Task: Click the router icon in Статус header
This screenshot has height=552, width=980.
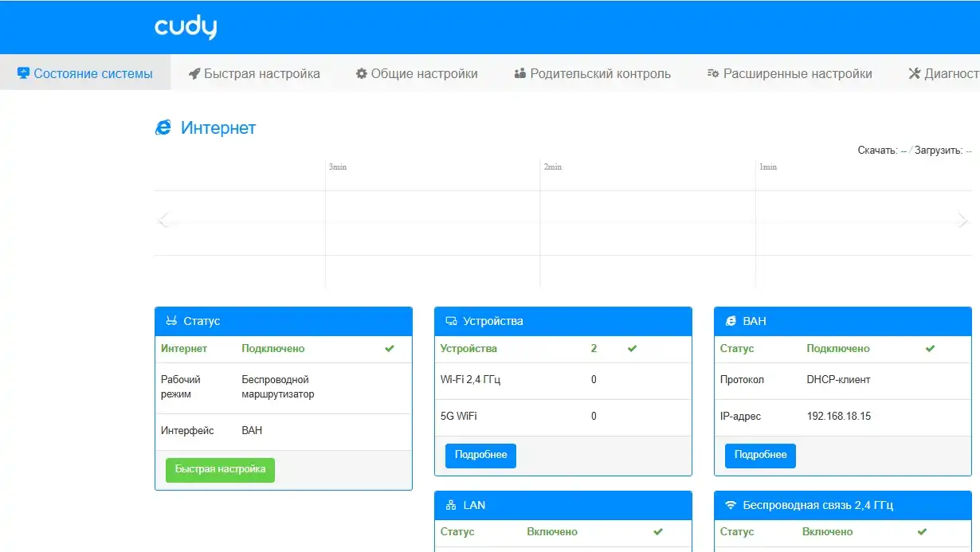Action: [171, 321]
